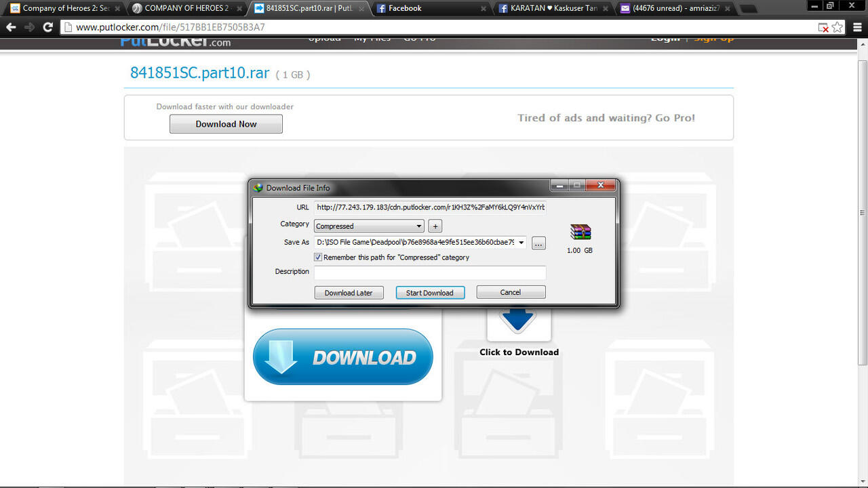The height and width of the screenshot is (488, 868).
Task: Click the Login link in page header
Action: tap(665, 39)
